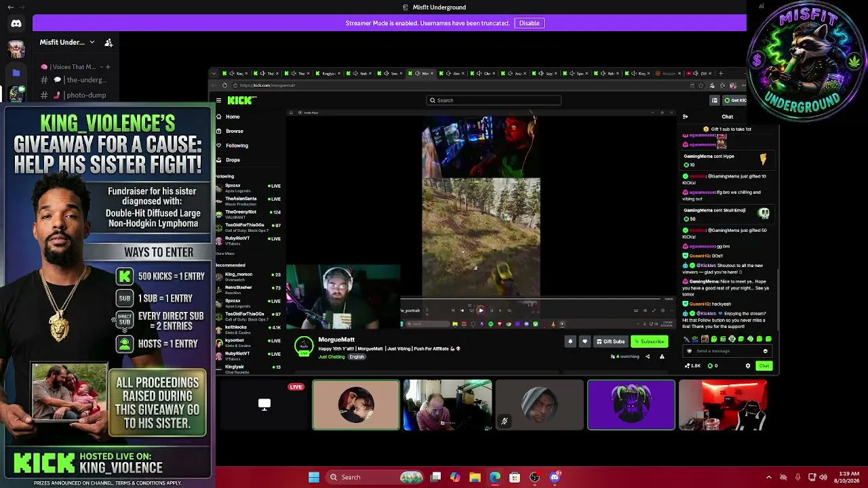Image resolution: width=868 pixels, height=488 pixels.
Task: Select the hooded avatar muted participant tile
Action: click(539, 405)
